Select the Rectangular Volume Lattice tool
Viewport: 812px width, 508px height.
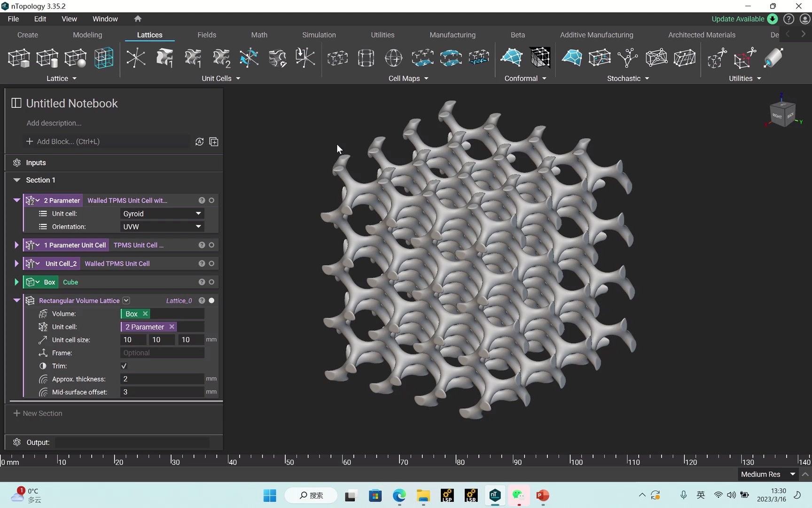tap(19, 57)
